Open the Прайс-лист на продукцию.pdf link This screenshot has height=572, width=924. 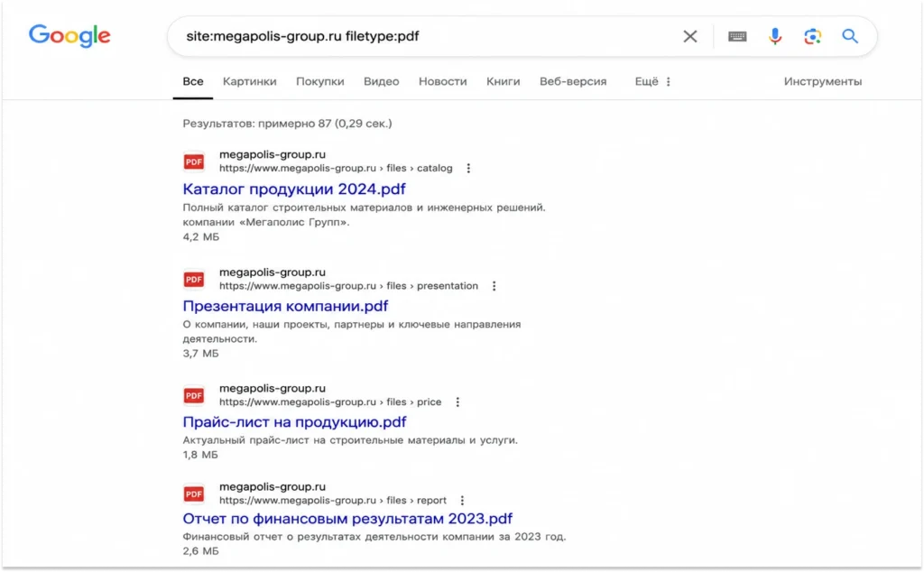(295, 422)
